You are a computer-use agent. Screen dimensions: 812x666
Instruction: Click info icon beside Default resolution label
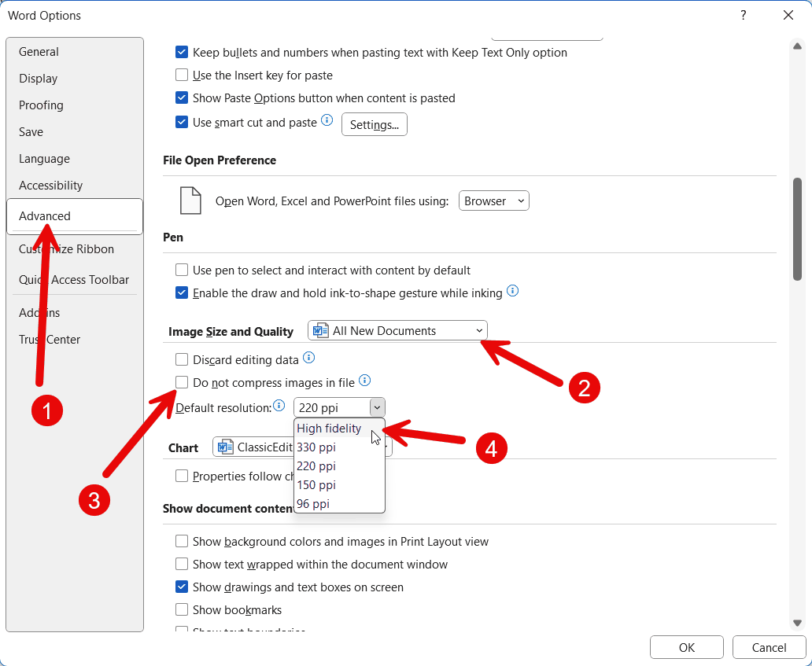coord(279,405)
